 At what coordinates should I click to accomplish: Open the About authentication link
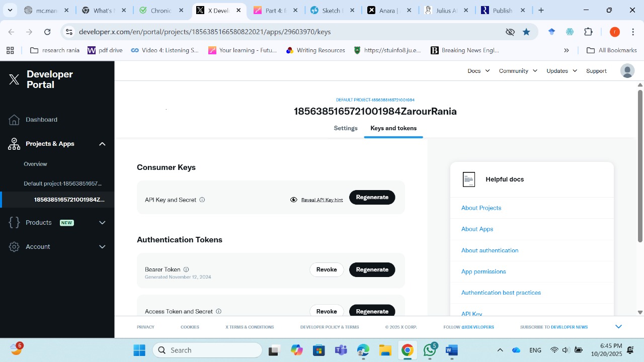pyautogui.click(x=490, y=250)
